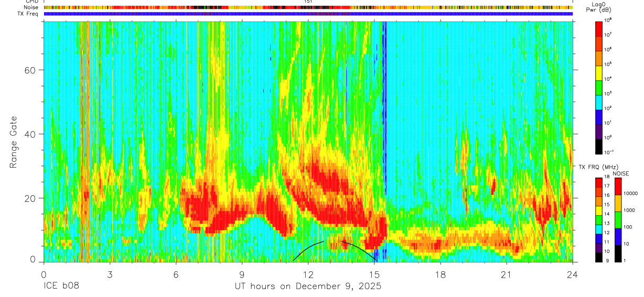The width and height of the screenshot is (644, 297).
Task: Click the 'Noise' strip label at top left
Action: tap(31, 7)
